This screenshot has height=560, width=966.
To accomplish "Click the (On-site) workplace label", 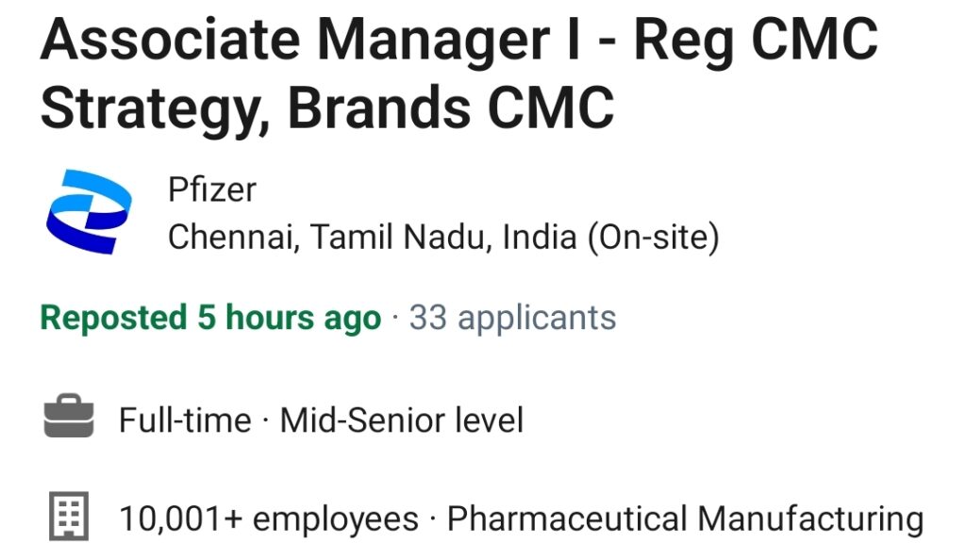I will 653,238.
